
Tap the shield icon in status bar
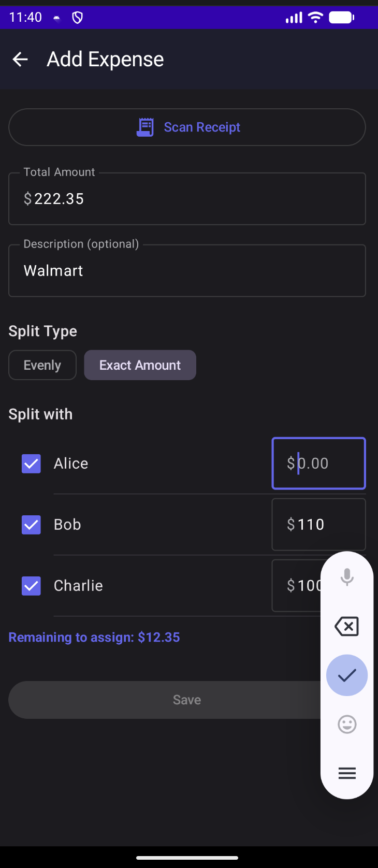click(78, 18)
